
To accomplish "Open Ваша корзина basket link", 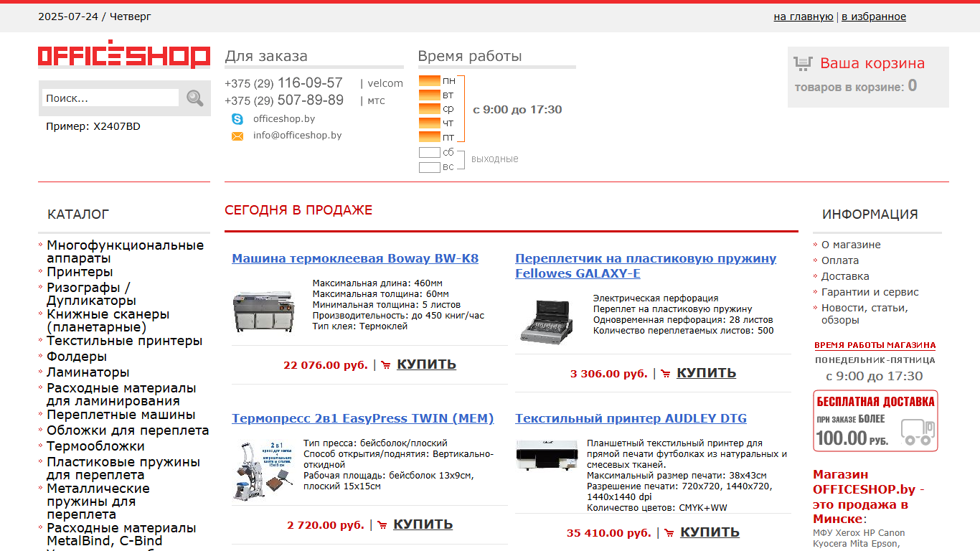I will 872,63.
